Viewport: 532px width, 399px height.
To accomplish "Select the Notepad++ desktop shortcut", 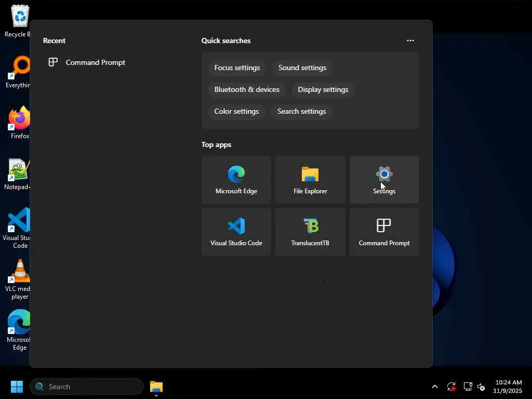I will coord(18,174).
